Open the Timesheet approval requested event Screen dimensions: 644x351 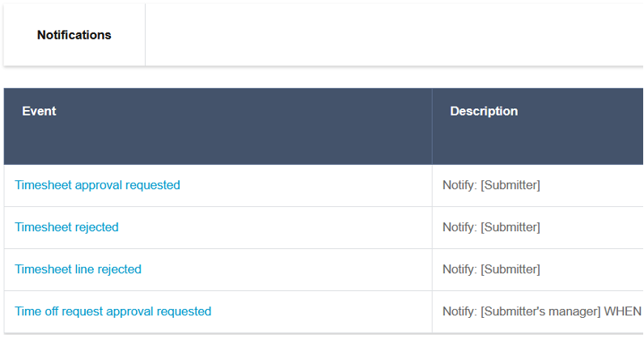tap(97, 185)
